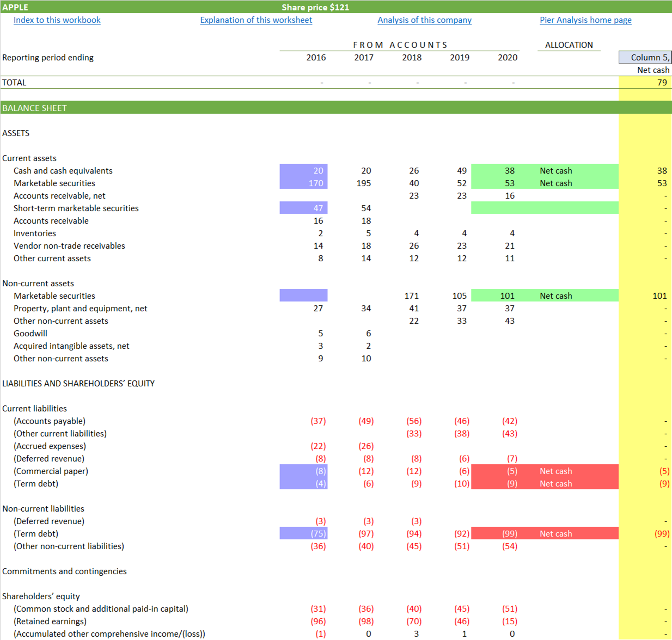Click Acquired intangible assets, net label
The image size is (672, 640).
(x=71, y=346)
